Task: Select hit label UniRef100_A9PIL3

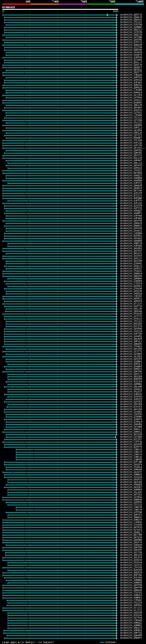Action: [131, 128]
